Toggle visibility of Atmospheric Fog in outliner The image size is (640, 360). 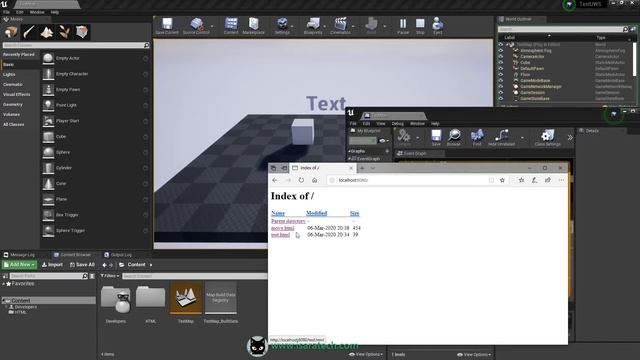click(x=501, y=51)
